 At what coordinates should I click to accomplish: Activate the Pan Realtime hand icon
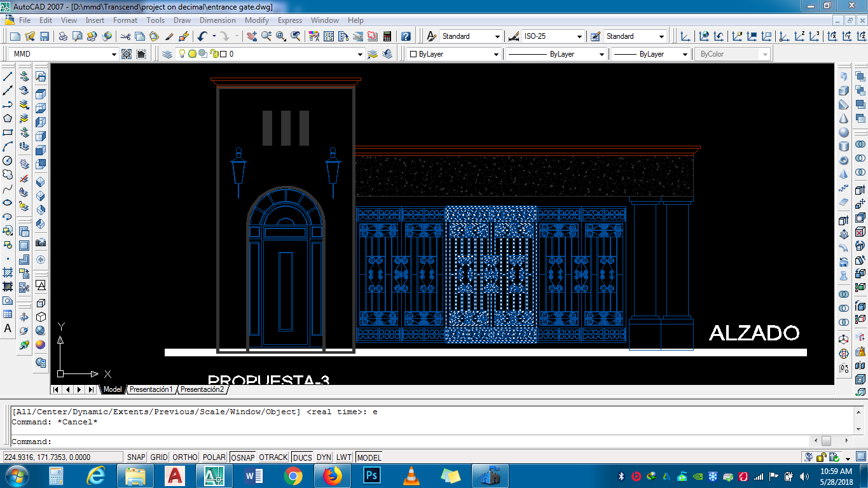252,36
